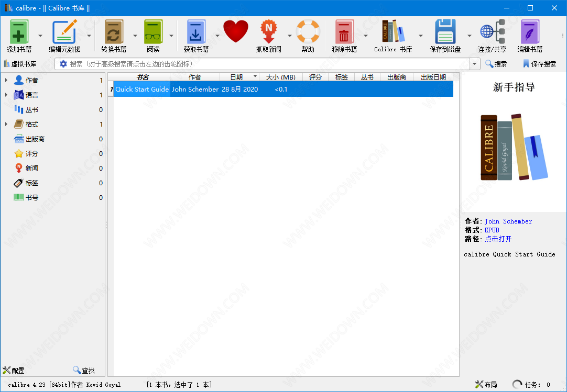567x392 pixels.
Task: Open the Read (阅读) dropdown arrow
Action: point(171,36)
